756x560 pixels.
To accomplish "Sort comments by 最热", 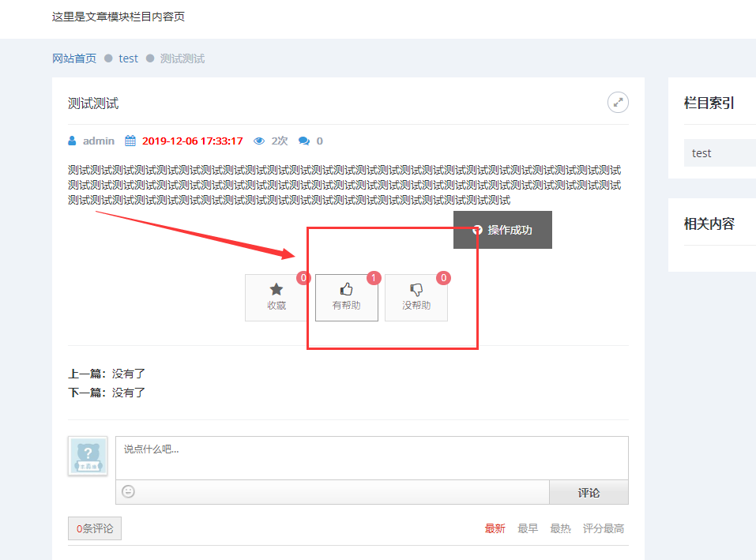I will pos(560,528).
